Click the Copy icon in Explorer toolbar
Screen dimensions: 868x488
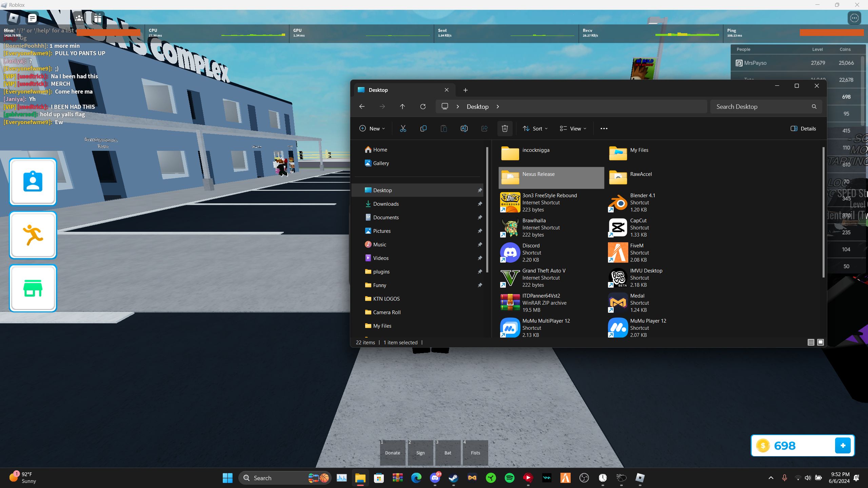click(423, 128)
